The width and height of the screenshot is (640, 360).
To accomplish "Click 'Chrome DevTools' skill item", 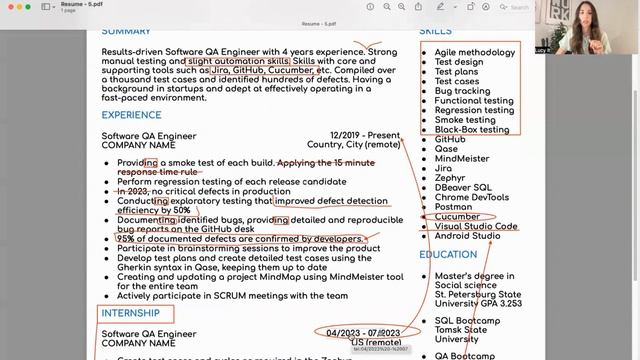I will point(471,197).
